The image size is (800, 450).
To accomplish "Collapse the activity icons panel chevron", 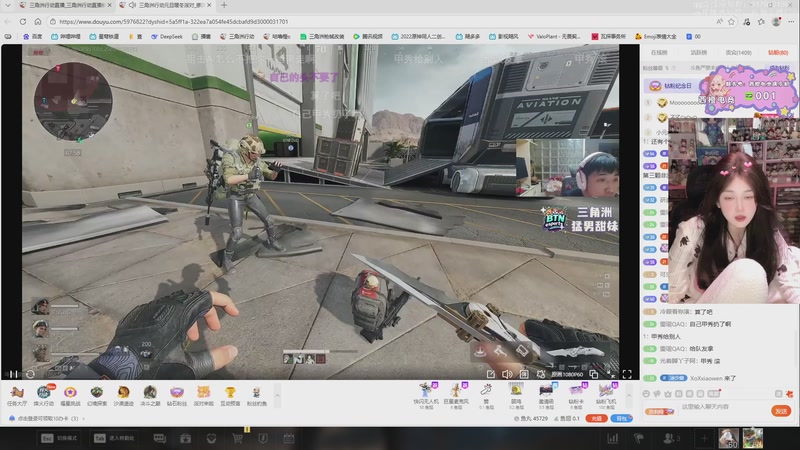I will click(x=278, y=395).
